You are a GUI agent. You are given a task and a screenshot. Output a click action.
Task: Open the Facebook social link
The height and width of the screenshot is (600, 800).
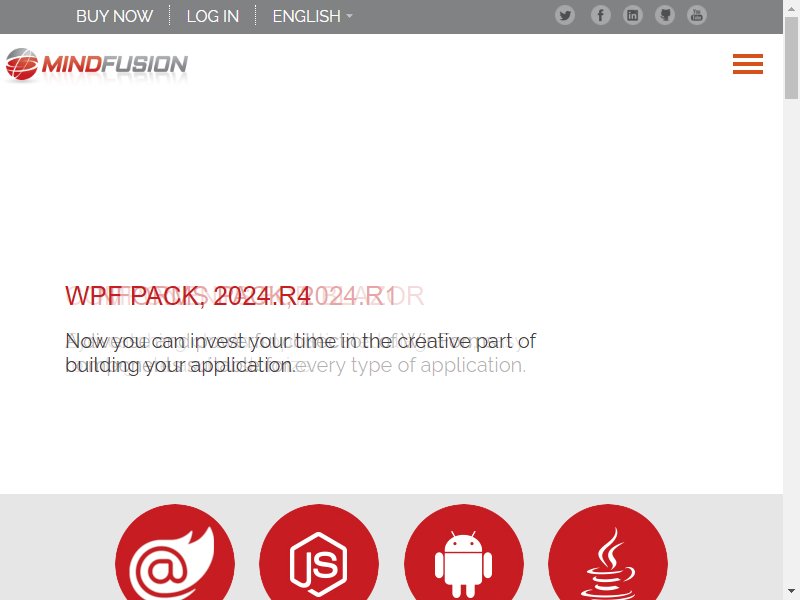[601, 16]
